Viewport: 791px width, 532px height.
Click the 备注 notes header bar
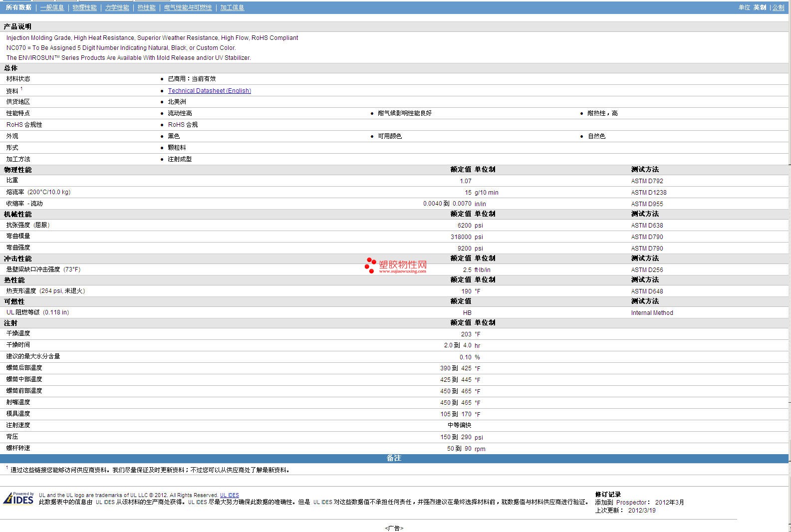pyautogui.click(x=394, y=458)
